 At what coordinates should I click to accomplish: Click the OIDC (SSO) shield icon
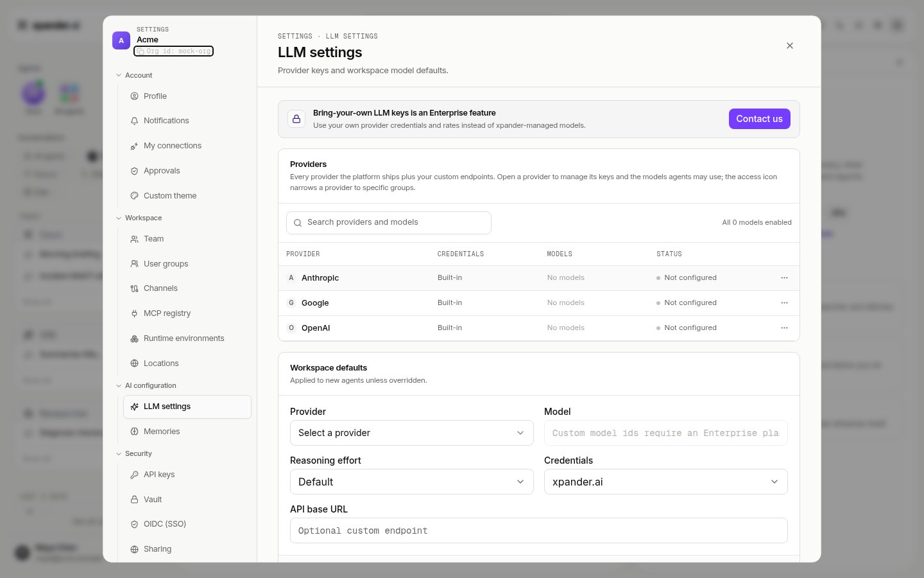tap(134, 524)
